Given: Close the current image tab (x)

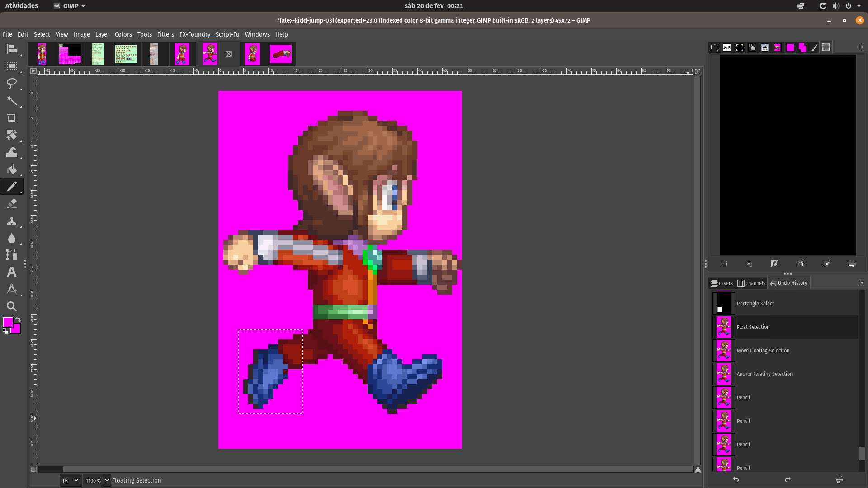Looking at the screenshot, I should point(229,54).
